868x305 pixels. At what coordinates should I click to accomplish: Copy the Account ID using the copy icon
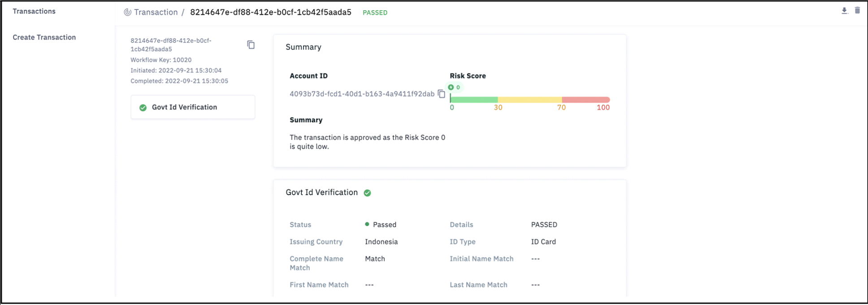coord(442,94)
